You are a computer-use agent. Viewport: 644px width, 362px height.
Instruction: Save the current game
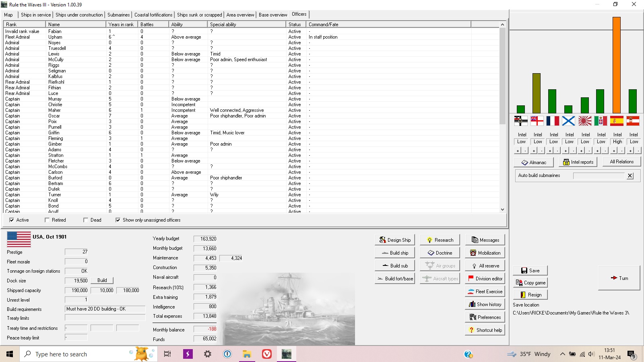[x=530, y=271]
